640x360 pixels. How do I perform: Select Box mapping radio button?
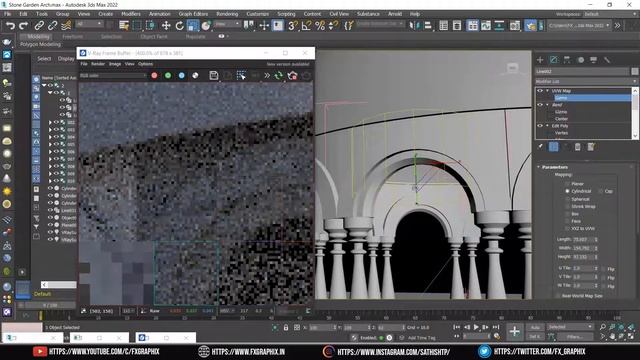567,213
